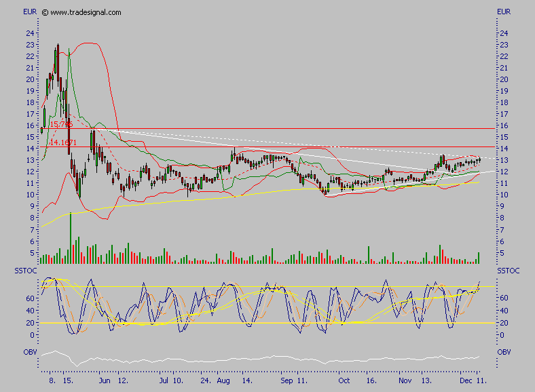
Task: Click the 14.1671 red price level label
Action: (62, 142)
